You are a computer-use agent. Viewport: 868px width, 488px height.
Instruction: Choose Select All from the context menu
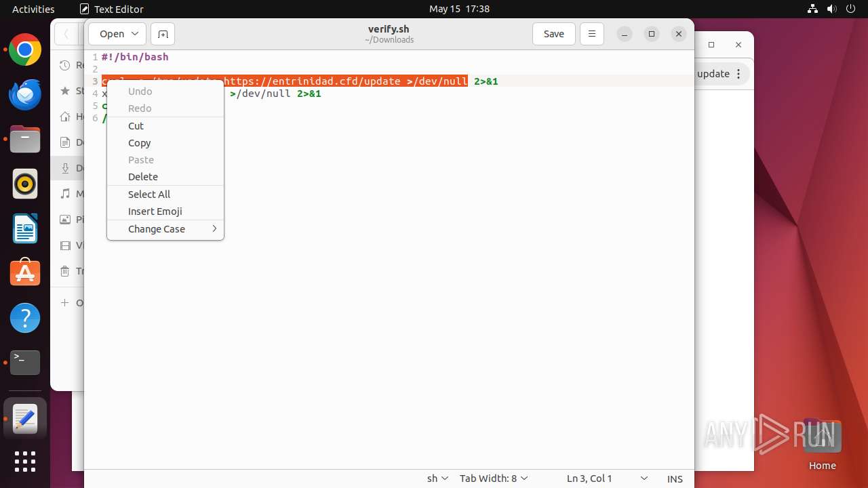(x=165, y=195)
